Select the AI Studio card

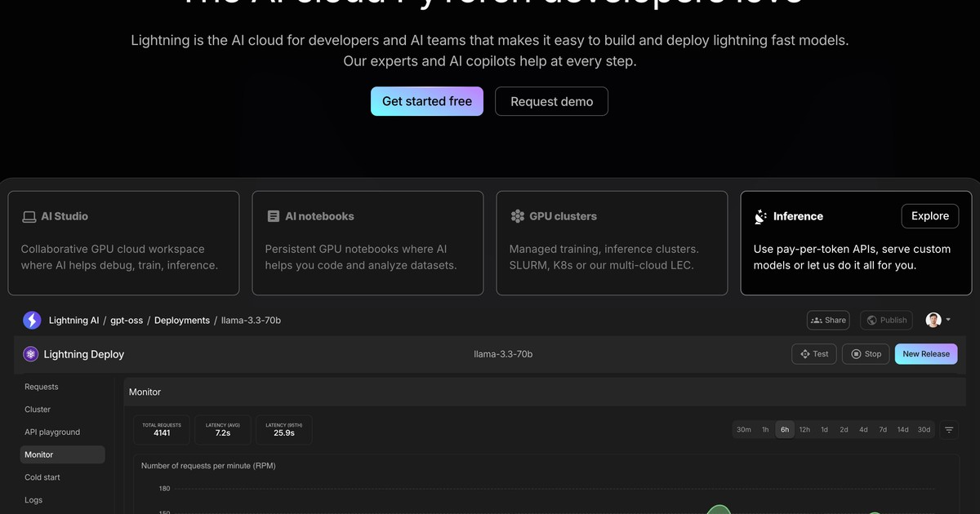(x=123, y=243)
